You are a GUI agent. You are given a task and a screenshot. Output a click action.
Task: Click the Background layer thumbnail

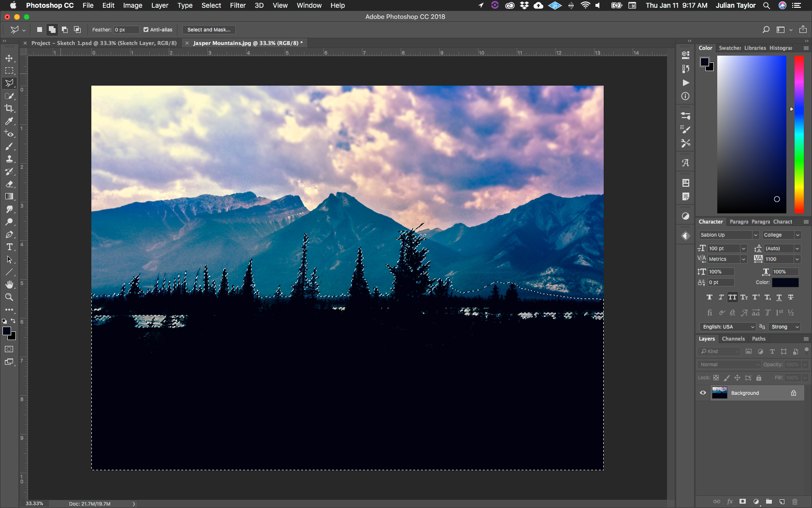point(719,393)
